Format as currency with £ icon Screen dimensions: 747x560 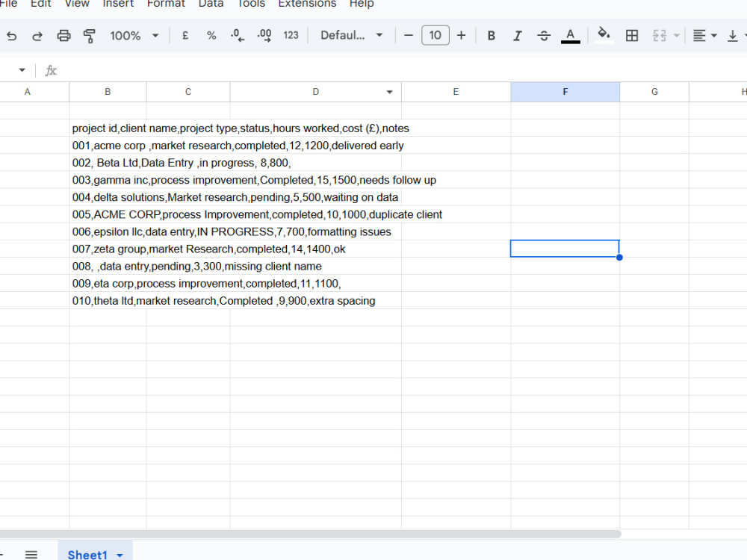click(x=185, y=36)
